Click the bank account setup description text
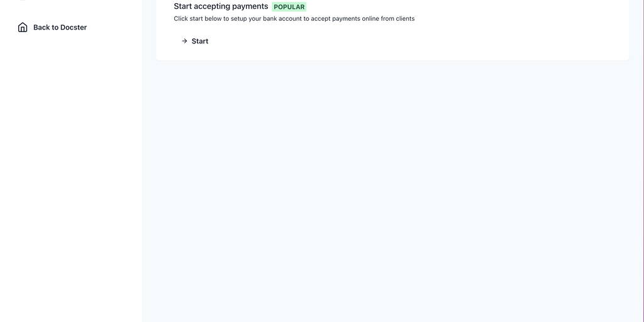Screen dimensions: 644x322 (294, 18)
